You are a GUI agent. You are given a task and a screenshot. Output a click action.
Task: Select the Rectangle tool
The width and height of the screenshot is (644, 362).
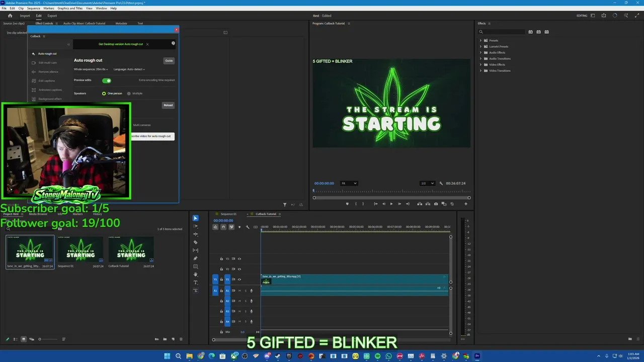[196, 266]
